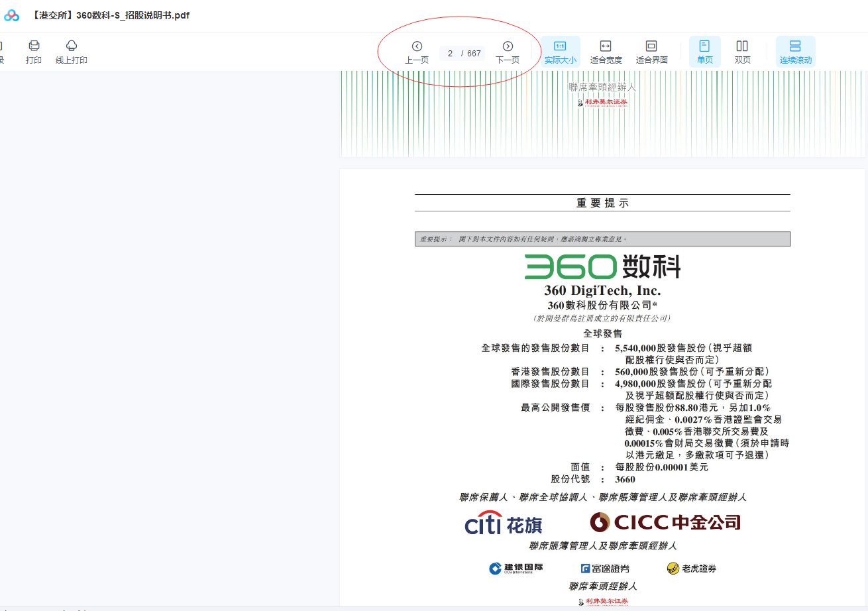Image resolution: width=868 pixels, height=611 pixels.
Task: Go to previous page (上一页)
Action: tap(417, 51)
